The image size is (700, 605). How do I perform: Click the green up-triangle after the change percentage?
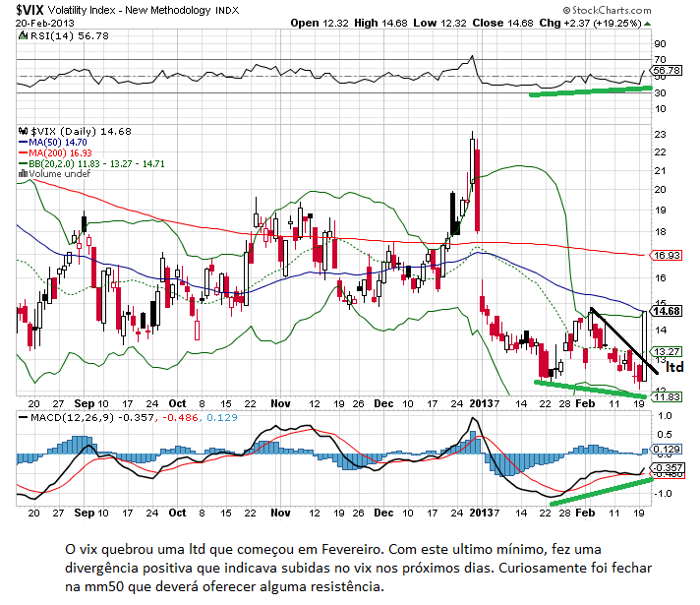pos(647,24)
